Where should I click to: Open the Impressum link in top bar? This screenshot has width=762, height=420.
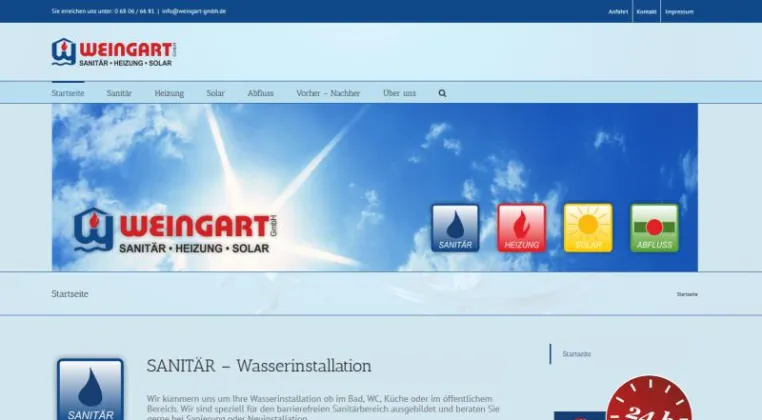679,12
